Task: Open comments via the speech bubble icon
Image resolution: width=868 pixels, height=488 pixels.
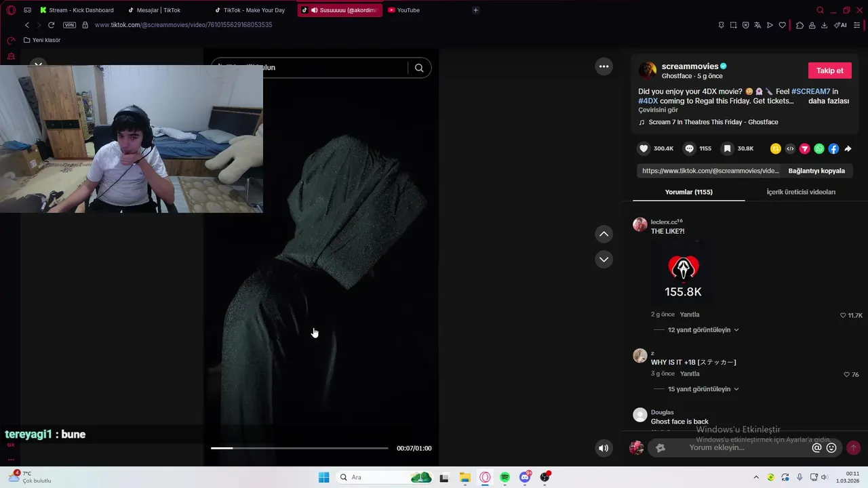Action: tap(689, 148)
